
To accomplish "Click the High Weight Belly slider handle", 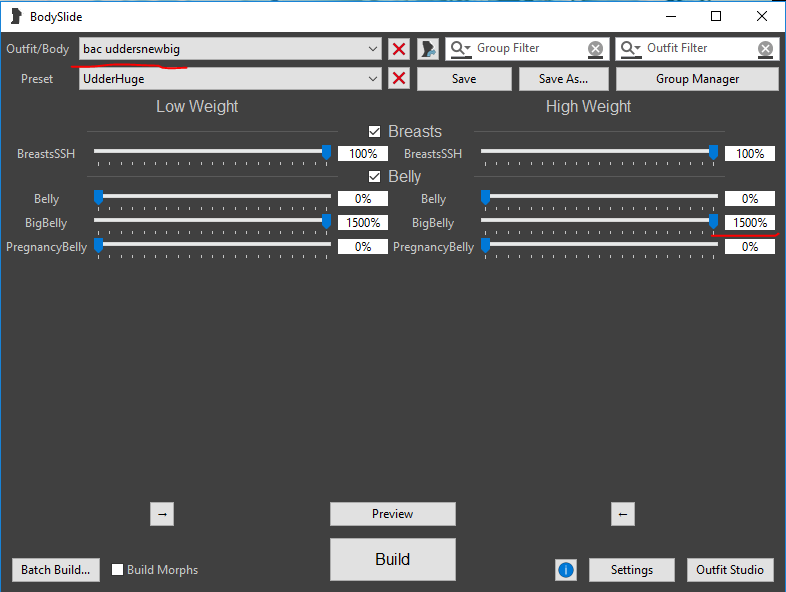I will click(485, 198).
